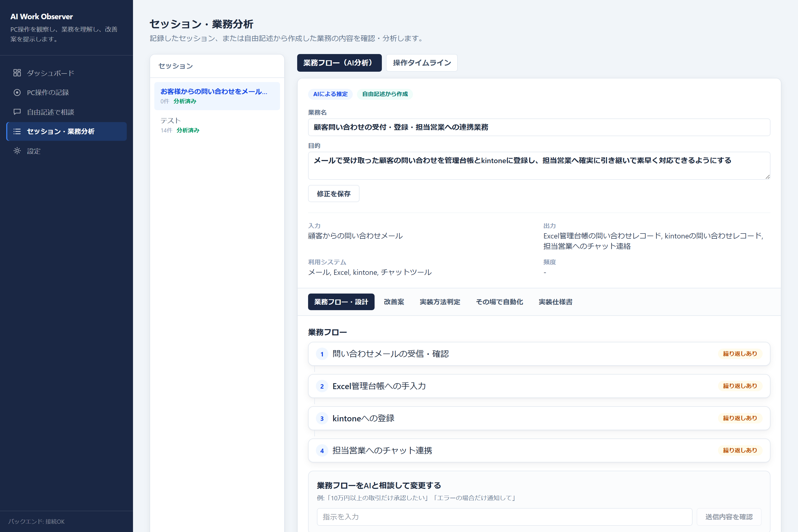The width and height of the screenshot is (798, 532).
Task: Click into the 目的 text area
Action: 539,165
